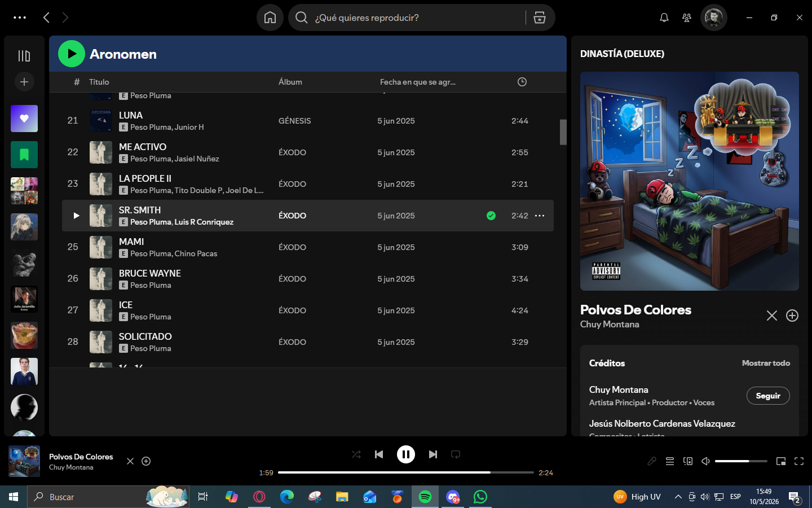812x508 pixels.
Task: Open the create playlist plus menu
Action: (x=24, y=82)
